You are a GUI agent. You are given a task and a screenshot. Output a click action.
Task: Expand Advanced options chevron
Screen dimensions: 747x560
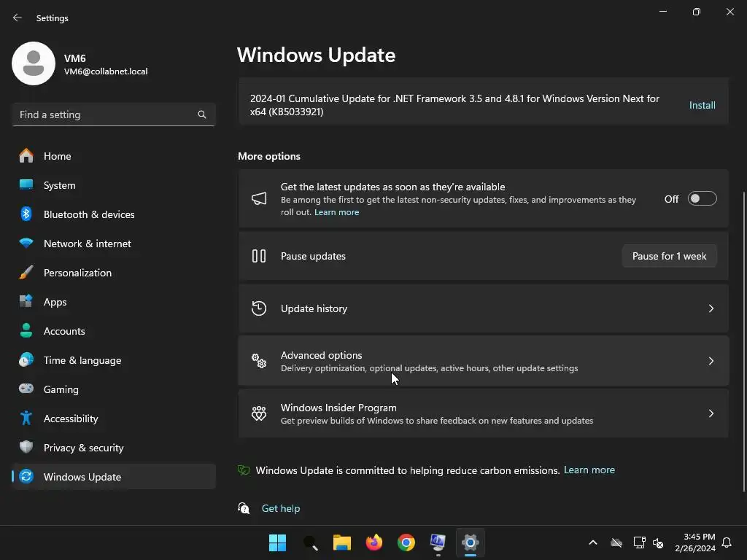point(711,361)
